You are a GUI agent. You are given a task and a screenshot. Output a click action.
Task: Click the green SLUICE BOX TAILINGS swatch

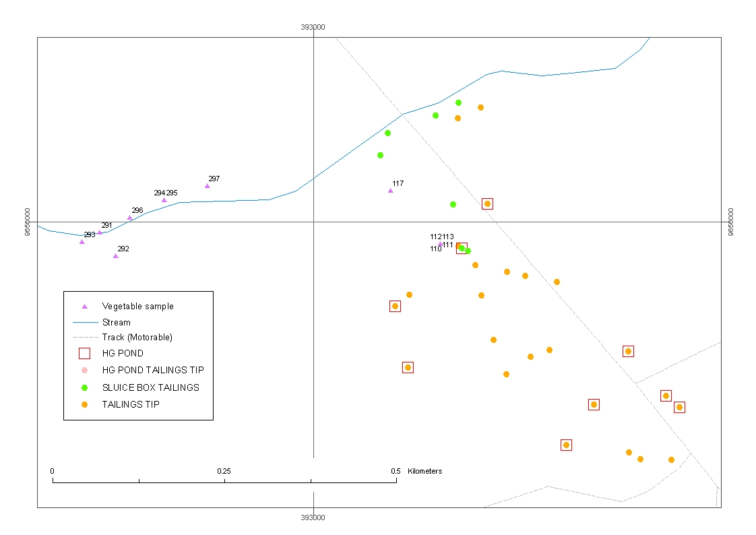click(85, 387)
